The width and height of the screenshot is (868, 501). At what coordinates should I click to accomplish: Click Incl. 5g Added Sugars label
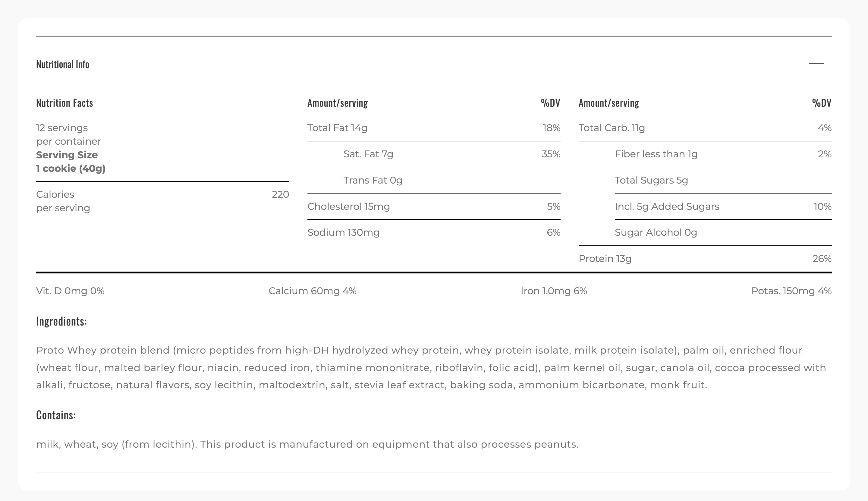[x=667, y=206]
